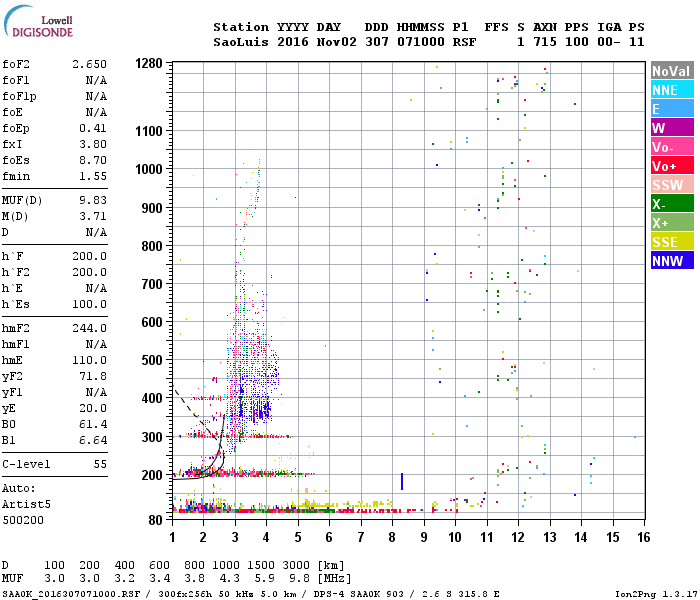The image size is (700, 600).
Task: Click the 500200 code under Artist5
Action: (23, 520)
